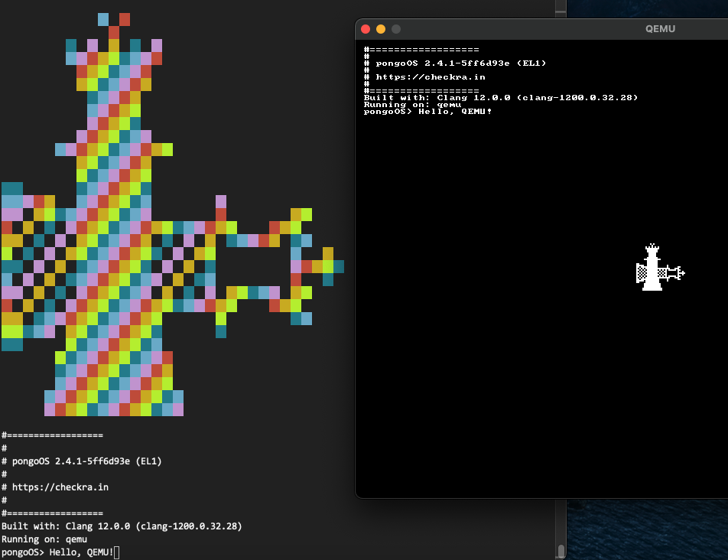Click 'pongoOS 2.4.1-5ff6d93e (EL1)' in QEMU window
Screen dimensions: 728x560
461,63
